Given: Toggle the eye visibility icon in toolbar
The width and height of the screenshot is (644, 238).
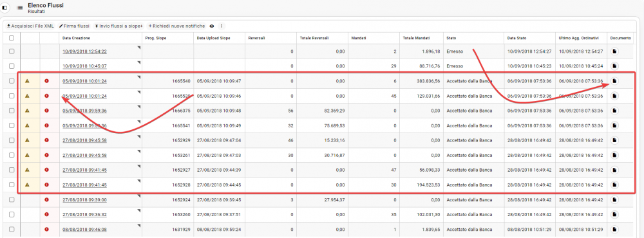Looking at the screenshot, I should tap(212, 26).
